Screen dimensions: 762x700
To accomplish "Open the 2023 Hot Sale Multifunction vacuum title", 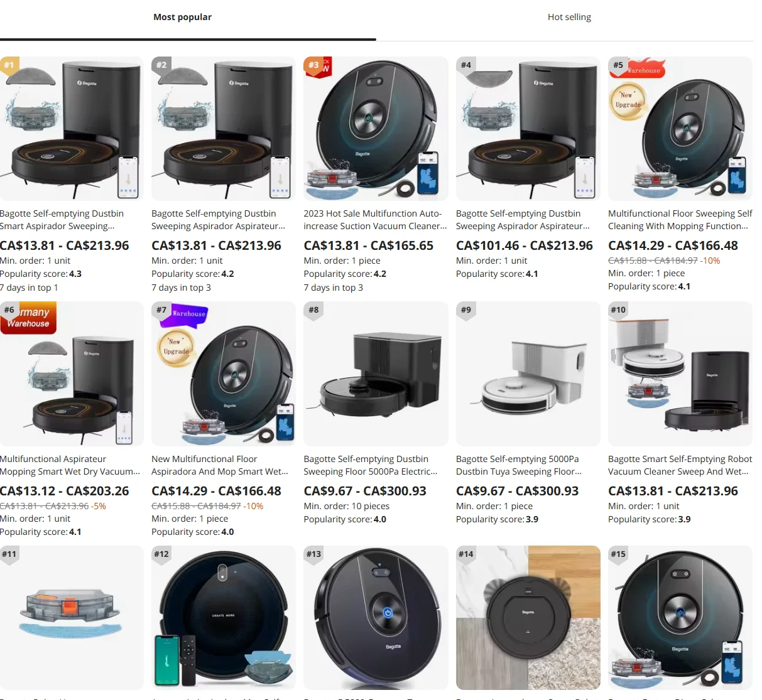I will click(x=375, y=220).
